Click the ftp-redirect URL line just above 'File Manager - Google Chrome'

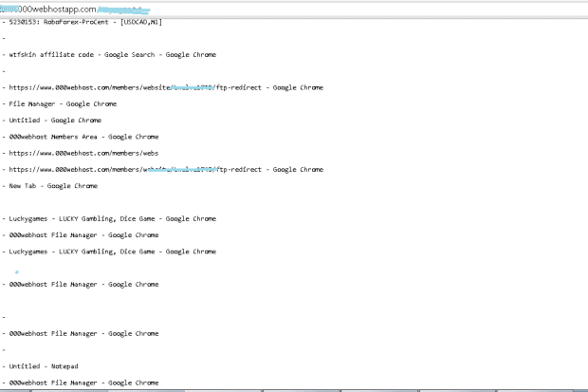point(166,87)
